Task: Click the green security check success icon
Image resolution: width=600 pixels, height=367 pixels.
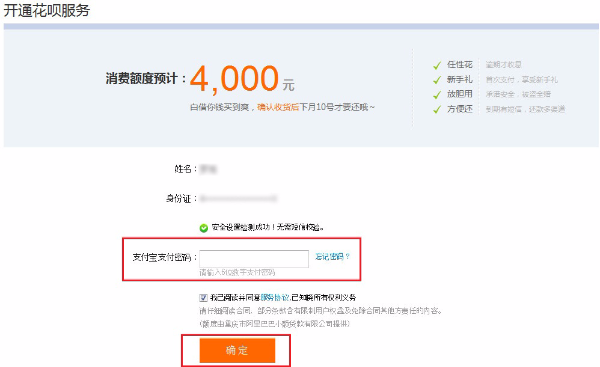Action: (x=204, y=228)
